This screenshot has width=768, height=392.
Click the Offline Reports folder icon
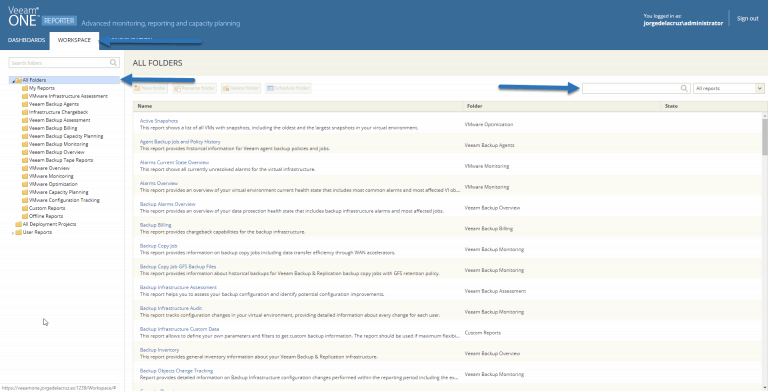(x=24, y=216)
